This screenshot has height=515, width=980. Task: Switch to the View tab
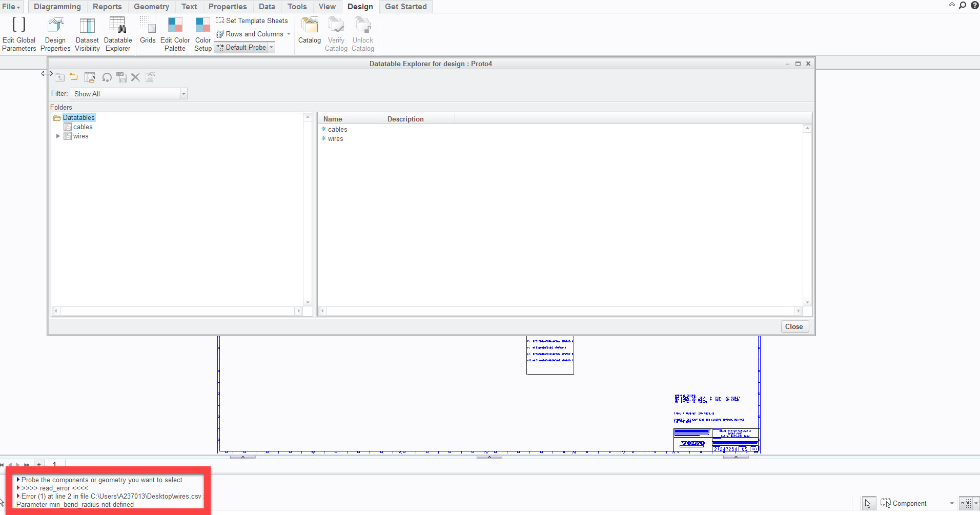327,7
